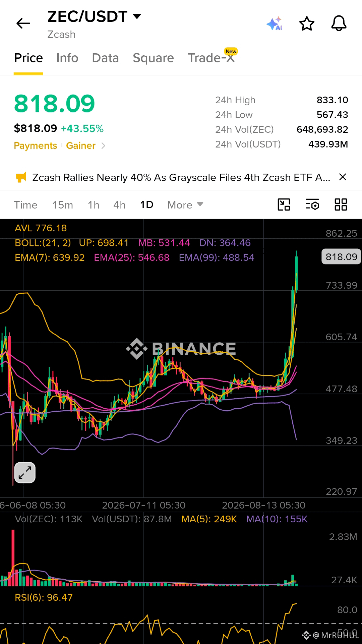Tap the 2026-07-11 05:30 date label

click(144, 505)
